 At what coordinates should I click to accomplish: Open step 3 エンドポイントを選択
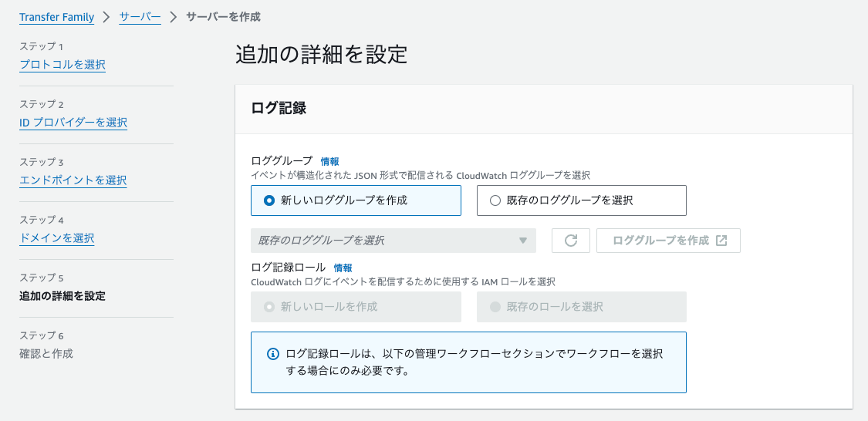tap(73, 180)
